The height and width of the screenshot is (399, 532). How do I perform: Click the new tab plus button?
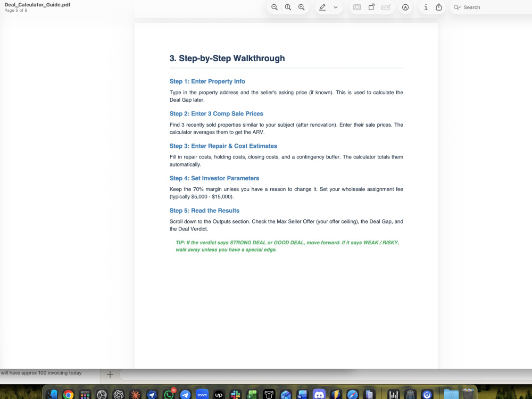click(110, 374)
